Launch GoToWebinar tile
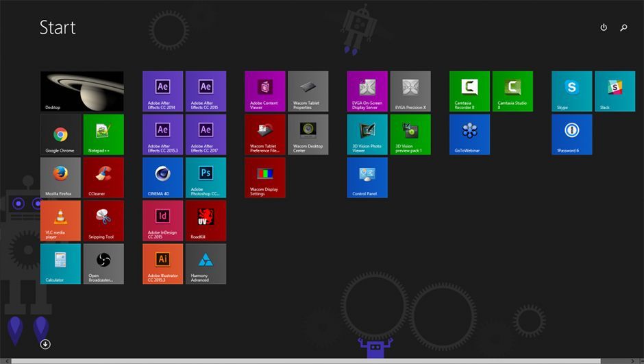This screenshot has height=364, width=644. coord(469,134)
